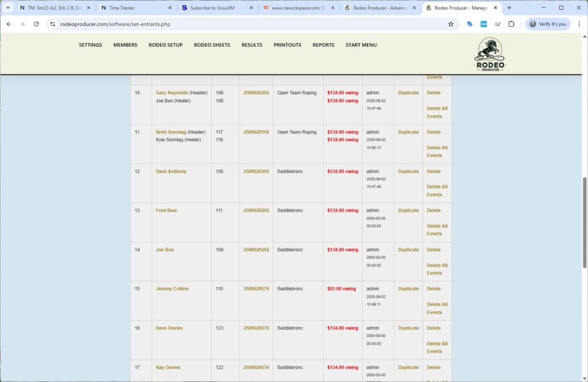Click the browser forward arrow
The image size is (588, 382).
click(23, 24)
